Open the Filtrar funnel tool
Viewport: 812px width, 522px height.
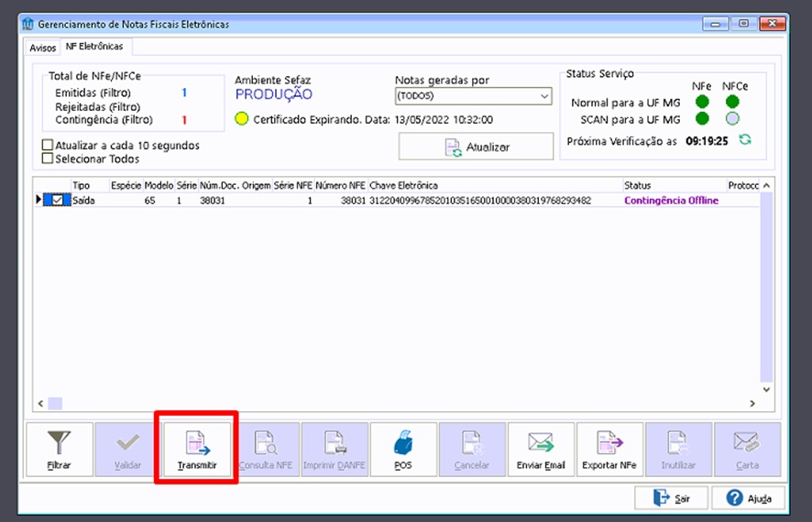click(x=59, y=449)
